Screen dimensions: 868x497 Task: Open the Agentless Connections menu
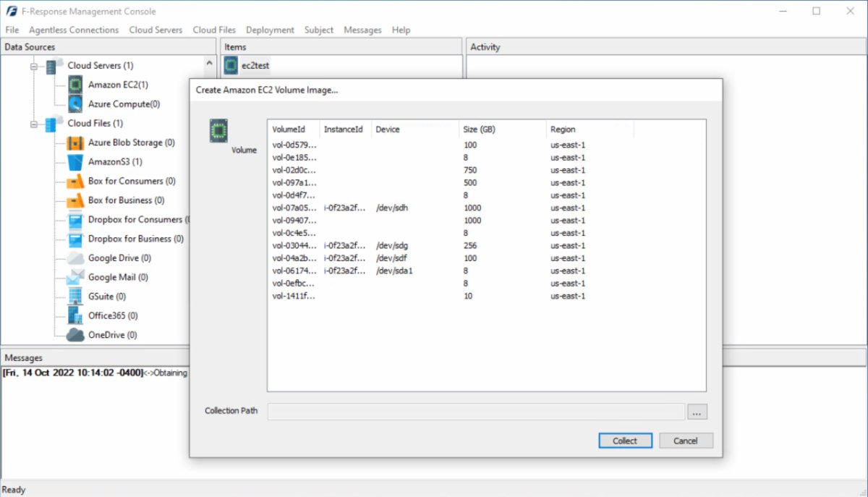coord(74,30)
